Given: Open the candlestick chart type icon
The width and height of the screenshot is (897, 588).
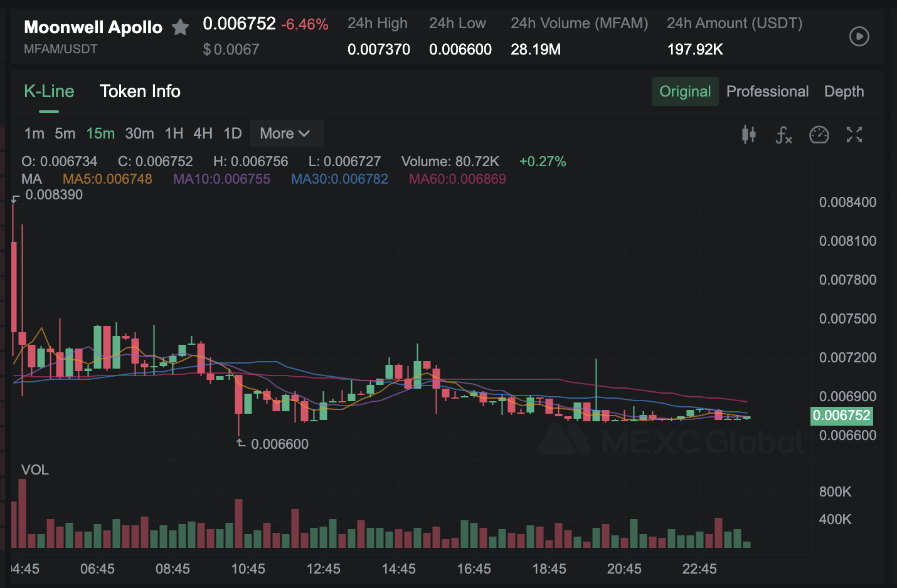Looking at the screenshot, I should tap(748, 134).
